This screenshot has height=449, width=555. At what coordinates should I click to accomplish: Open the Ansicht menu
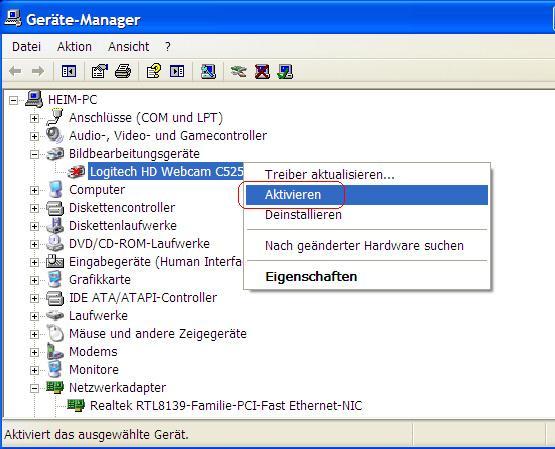128,47
